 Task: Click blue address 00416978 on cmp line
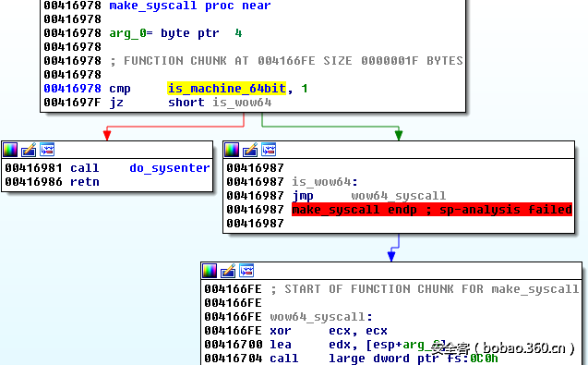click(72, 88)
